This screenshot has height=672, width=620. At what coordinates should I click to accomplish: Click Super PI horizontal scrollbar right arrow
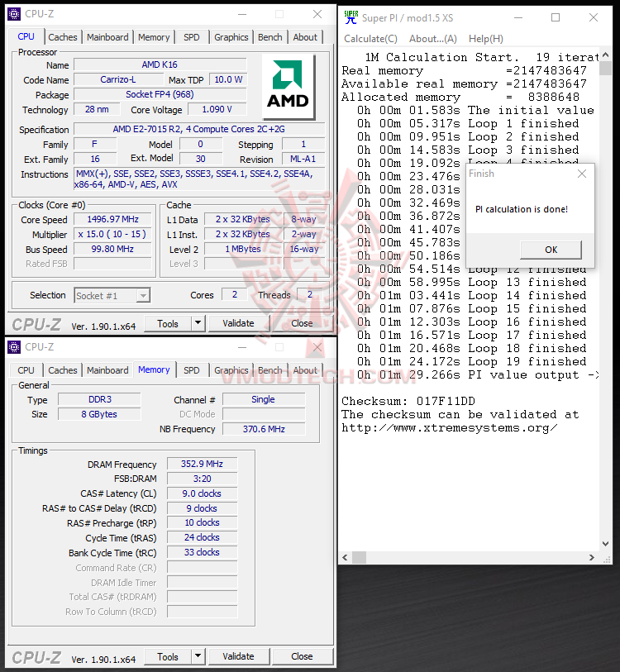point(592,558)
